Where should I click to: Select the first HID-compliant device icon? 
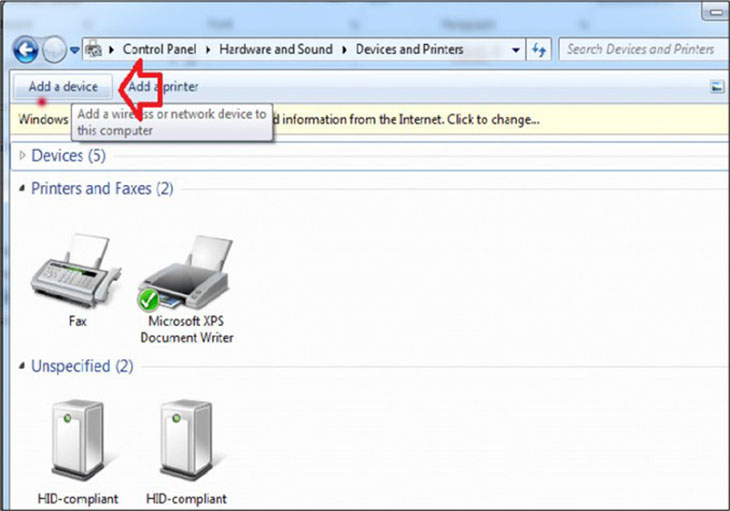(77, 440)
